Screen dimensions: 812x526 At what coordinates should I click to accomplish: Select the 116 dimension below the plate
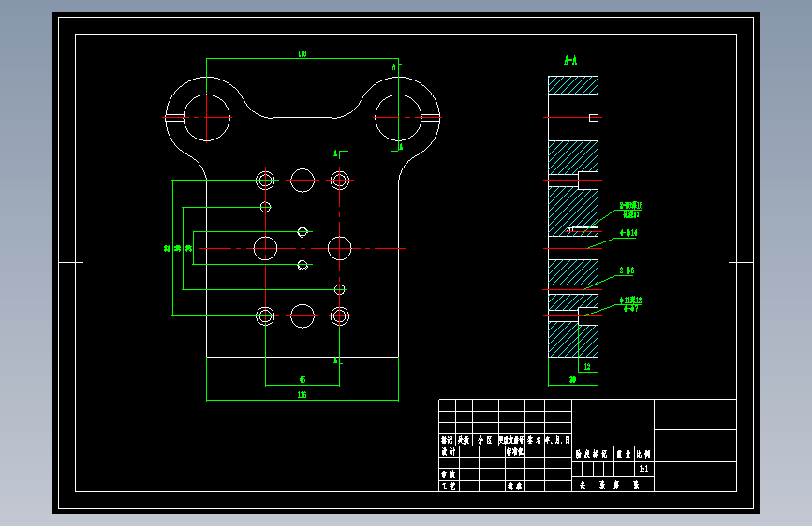click(302, 395)
